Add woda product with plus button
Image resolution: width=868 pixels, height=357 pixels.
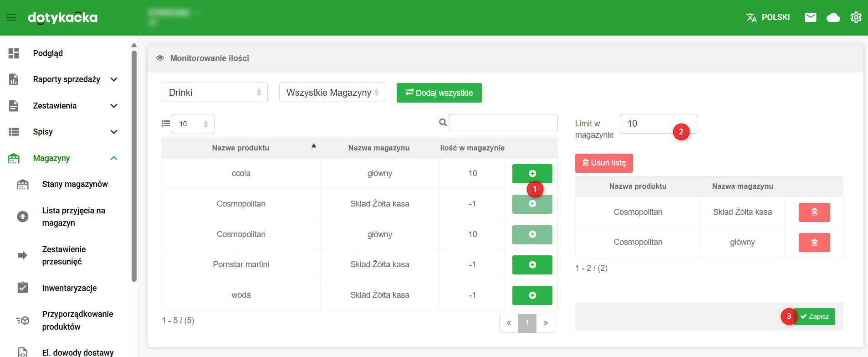tap(531, 295)
